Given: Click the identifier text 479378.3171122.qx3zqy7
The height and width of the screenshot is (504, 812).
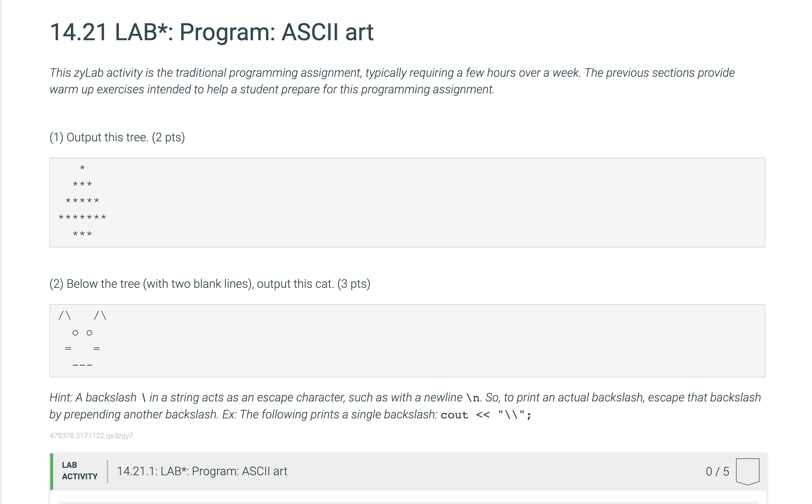Looking at the screenshot, I should click(91, 435).
